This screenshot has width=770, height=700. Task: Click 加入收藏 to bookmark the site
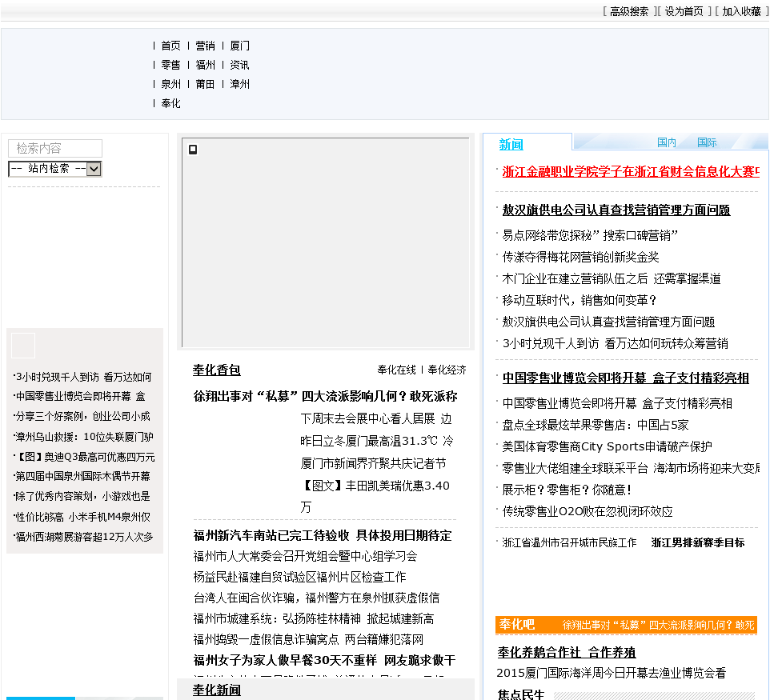[741, 11]
